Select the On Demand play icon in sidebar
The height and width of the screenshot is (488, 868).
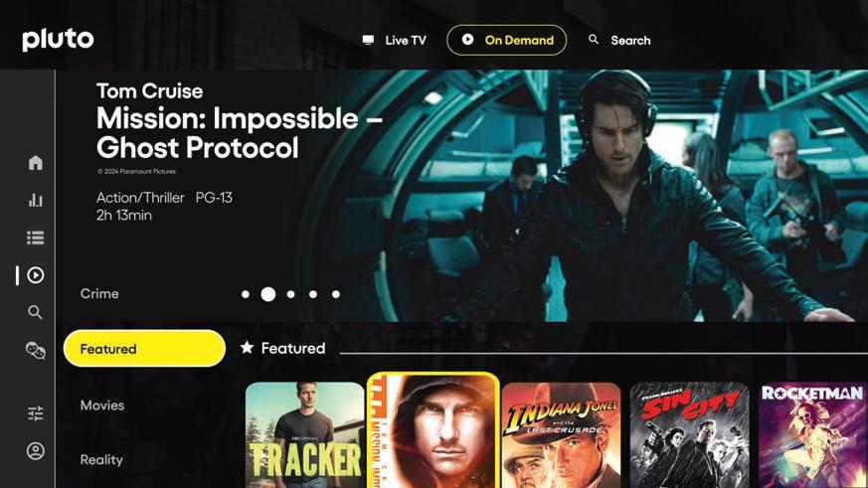tap(36, 275)
